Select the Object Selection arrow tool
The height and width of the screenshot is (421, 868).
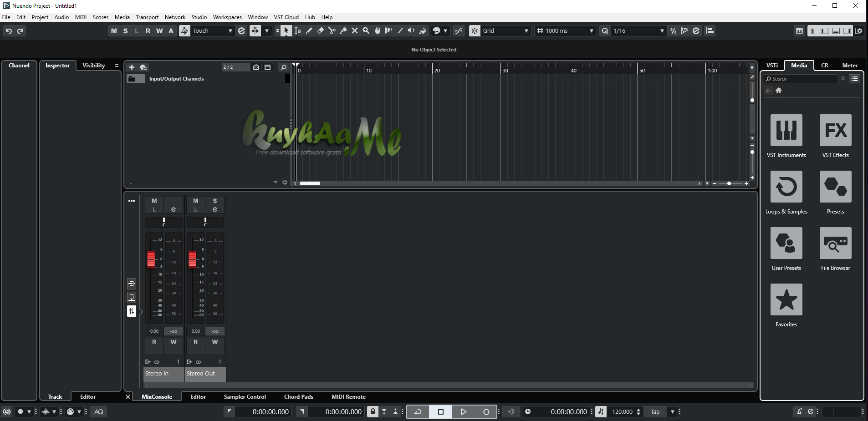(286, 30)
